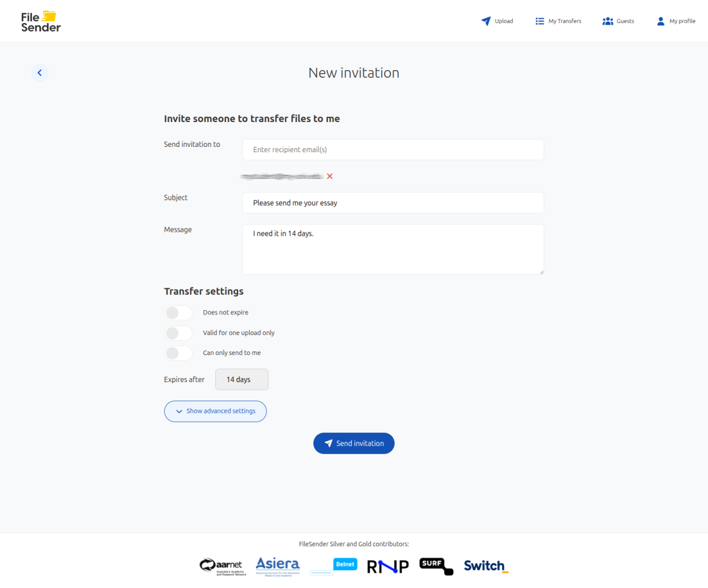Click the Upload paper plane icon
Image resolution: width=708 pixels, height=588 pixels.
pyautogui.click(x=486, y=21)
